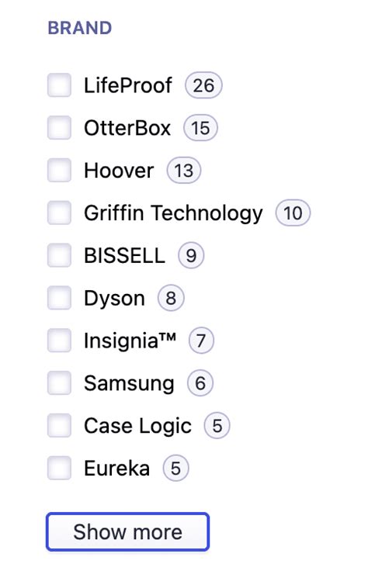Enable the Samsung filter checkbox
The height and width of the screenshot is (588, 368).
[x=59, y=383]
